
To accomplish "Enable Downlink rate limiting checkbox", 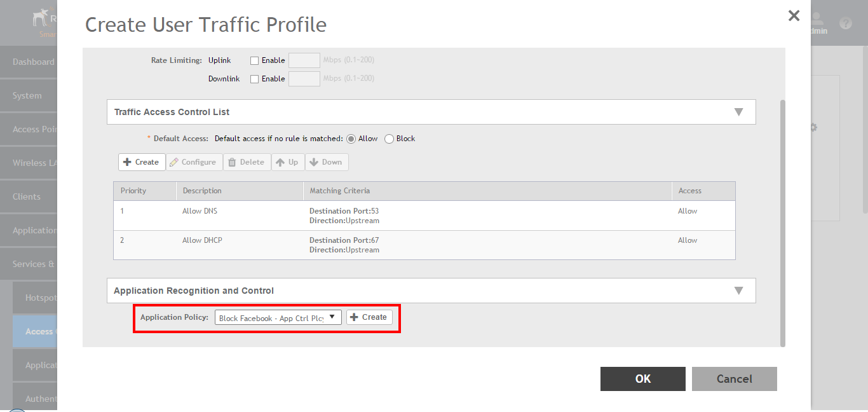I will coord(255,79).
